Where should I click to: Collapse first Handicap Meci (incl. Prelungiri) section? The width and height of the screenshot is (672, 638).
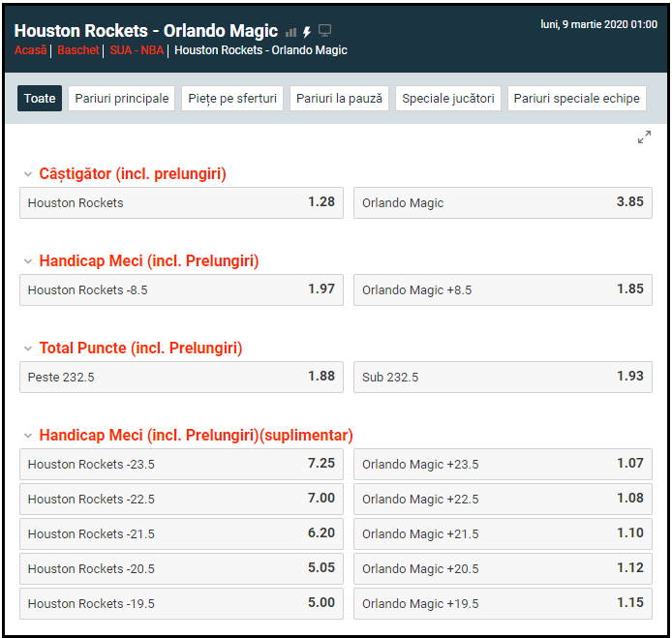coord(28,261)
